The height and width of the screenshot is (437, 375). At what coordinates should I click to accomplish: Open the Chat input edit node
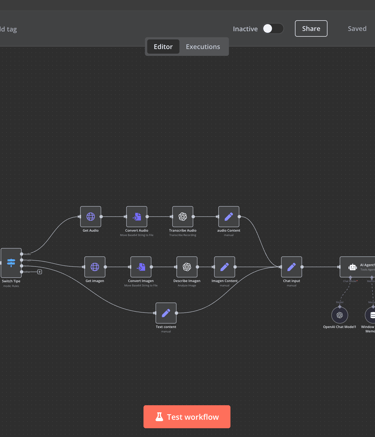[x=291, y=267]
